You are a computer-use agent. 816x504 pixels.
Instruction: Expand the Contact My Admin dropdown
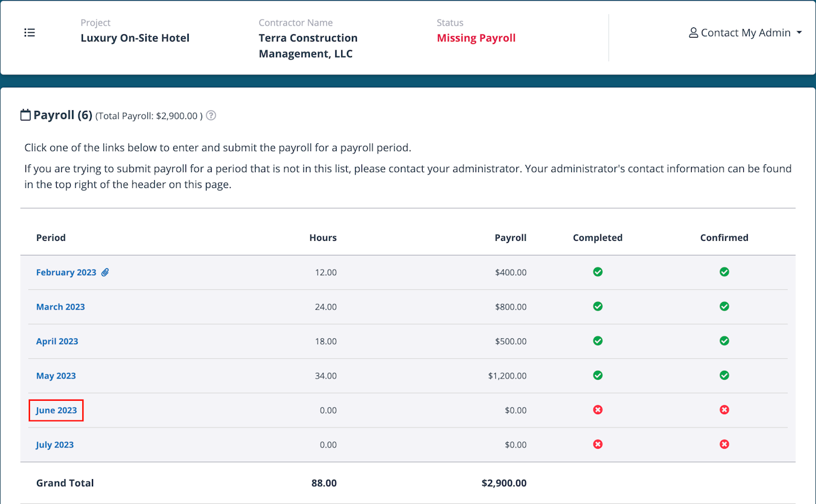[x=745, y=32]
